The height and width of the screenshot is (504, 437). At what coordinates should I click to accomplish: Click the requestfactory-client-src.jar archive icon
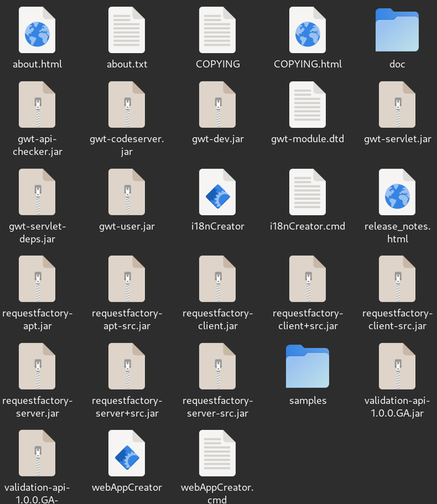[397, 279]
